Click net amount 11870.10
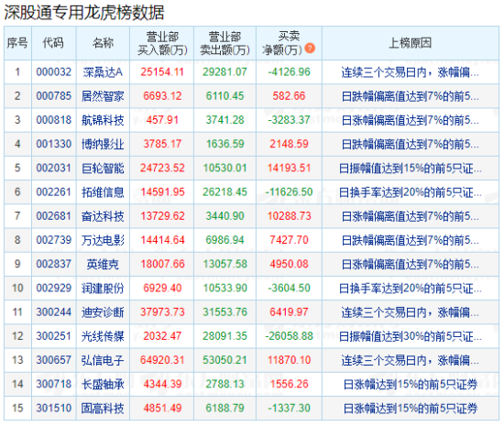 [289, 360]
